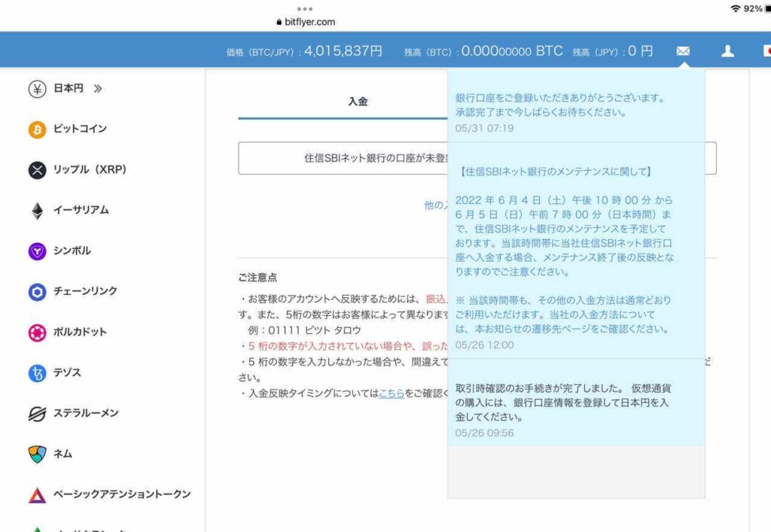The width and height of the screenshot is (771, 532).
Task: Click the BTC/JPY price 4,015,837円
Action: point(343,51)
